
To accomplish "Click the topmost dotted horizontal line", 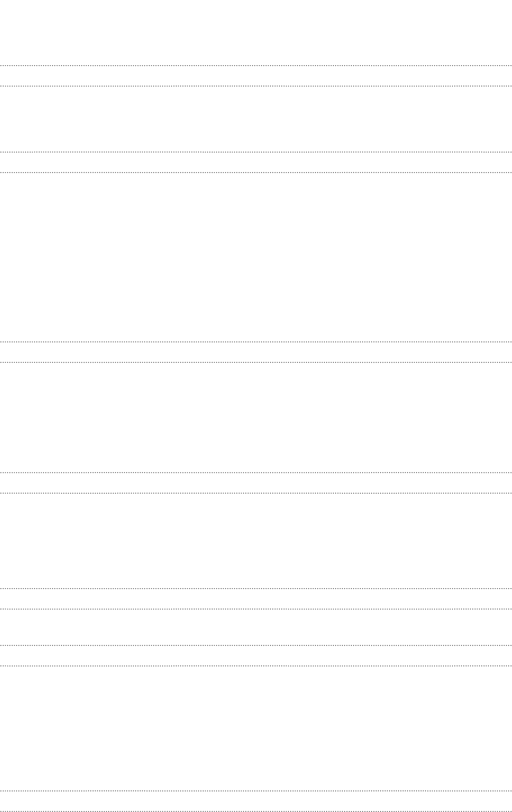I will 256,65.
